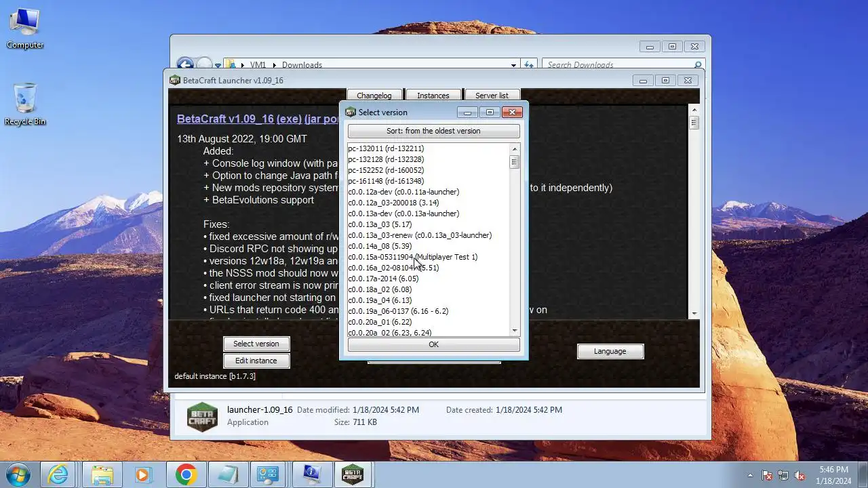Launch Internet Explorer from taskbar

tap(58, 474)
